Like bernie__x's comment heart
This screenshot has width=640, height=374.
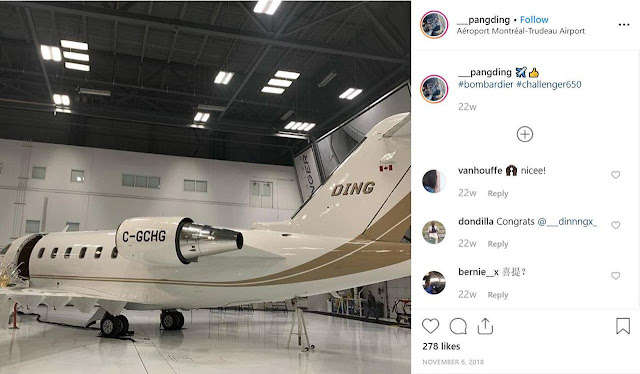point(616,276)
